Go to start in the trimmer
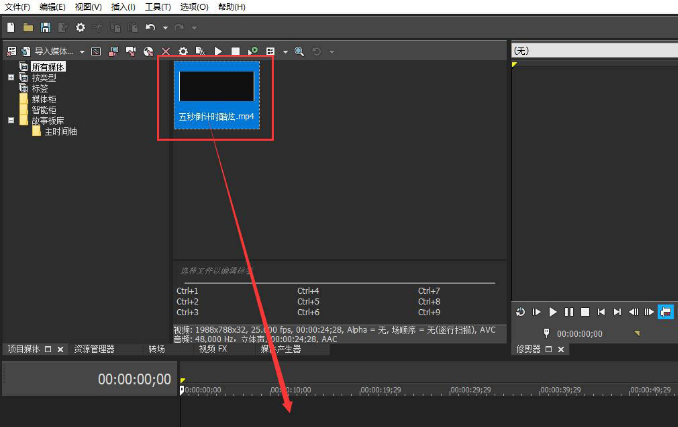The width and height of the screenshot is (678, 427). 601,312
